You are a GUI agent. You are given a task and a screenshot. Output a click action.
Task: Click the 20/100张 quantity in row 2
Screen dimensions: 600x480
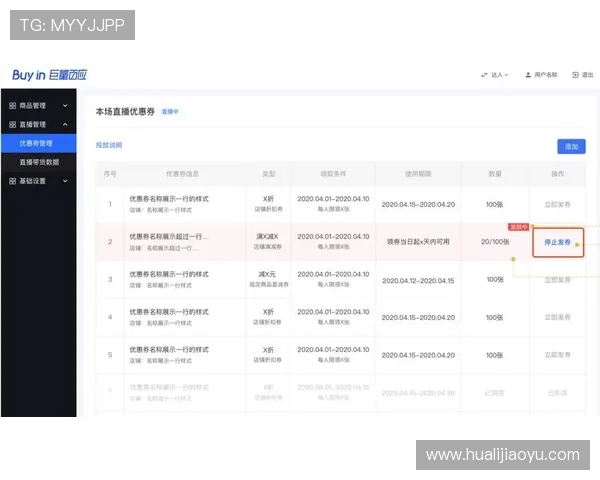tap(495, 242)
